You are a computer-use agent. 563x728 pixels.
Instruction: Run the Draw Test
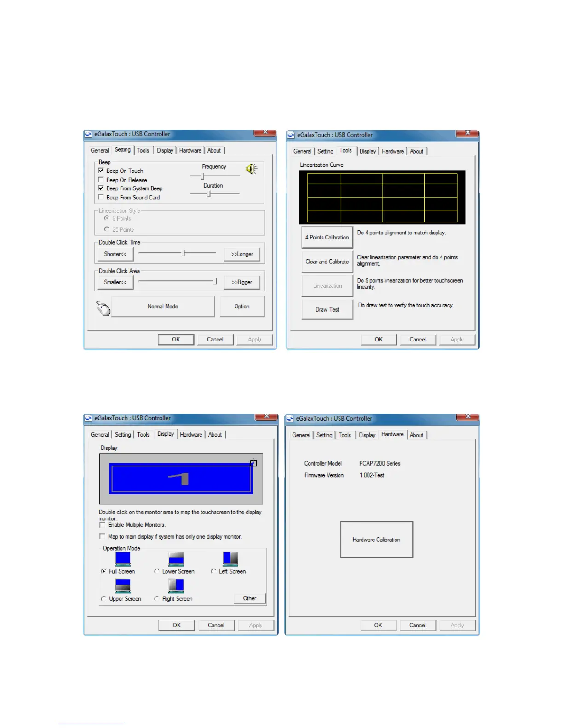(x=327, y=309)
